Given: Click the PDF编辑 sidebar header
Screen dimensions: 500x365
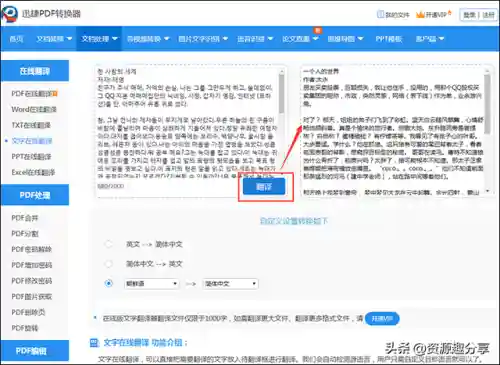Looking at the screenshot, I should click(35, 351).
